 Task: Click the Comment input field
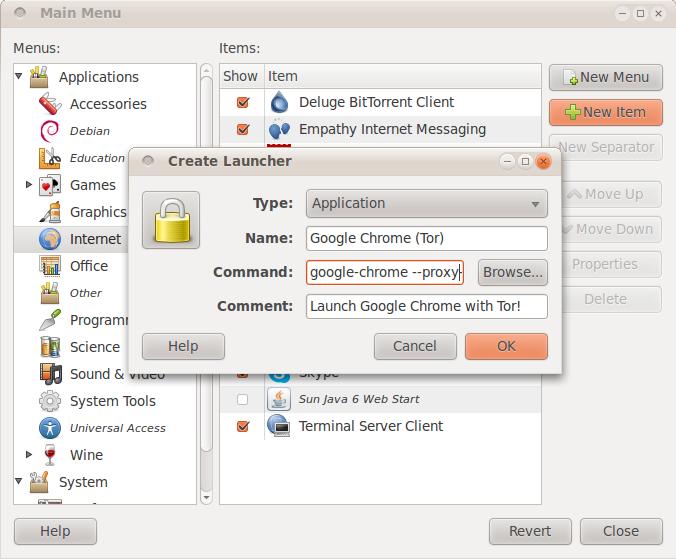pos(427,306)
